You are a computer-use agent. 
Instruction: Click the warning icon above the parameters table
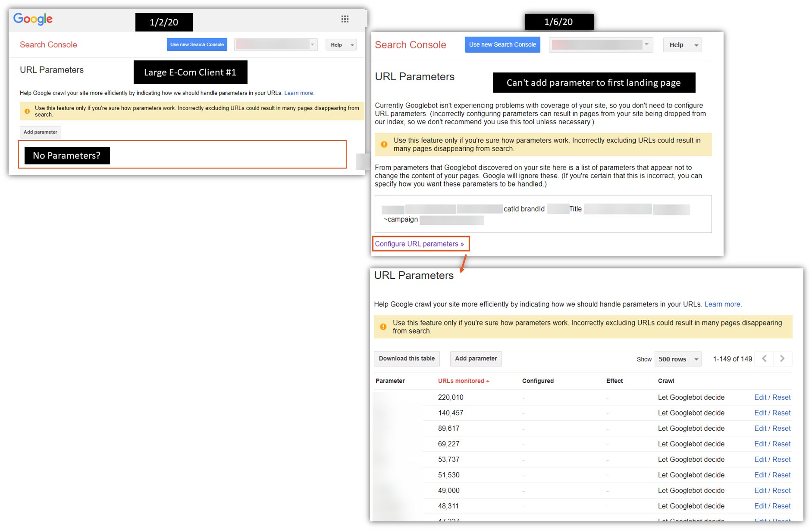pos(383,327)
